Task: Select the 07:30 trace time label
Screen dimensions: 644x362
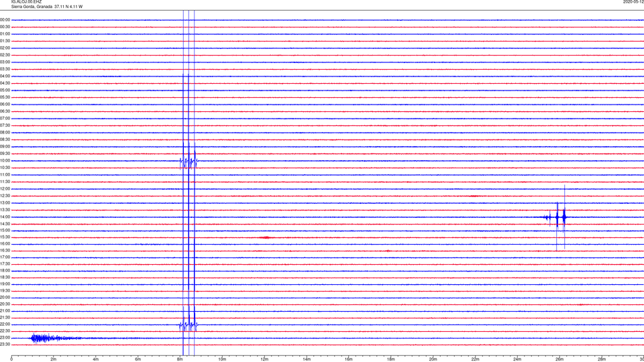Action: [5, 125]
